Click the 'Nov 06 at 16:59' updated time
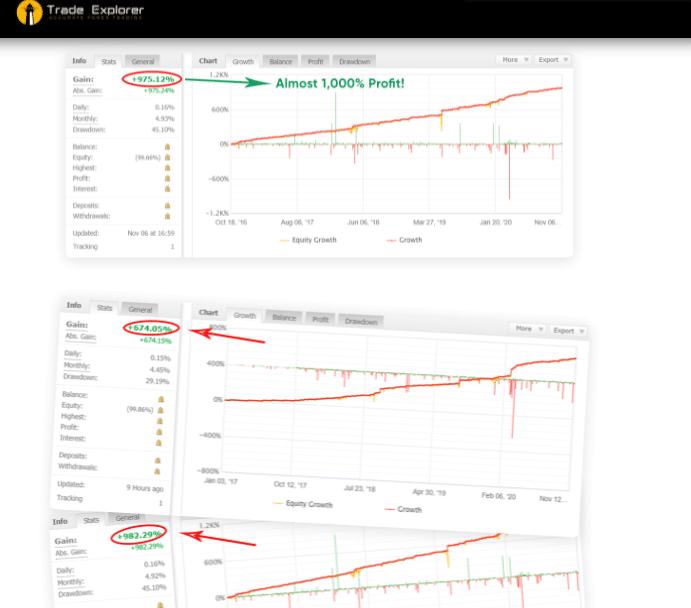Image resolution: width=691 pixels, height=608 pixels. pyautogui.click(x=151, y=233)
